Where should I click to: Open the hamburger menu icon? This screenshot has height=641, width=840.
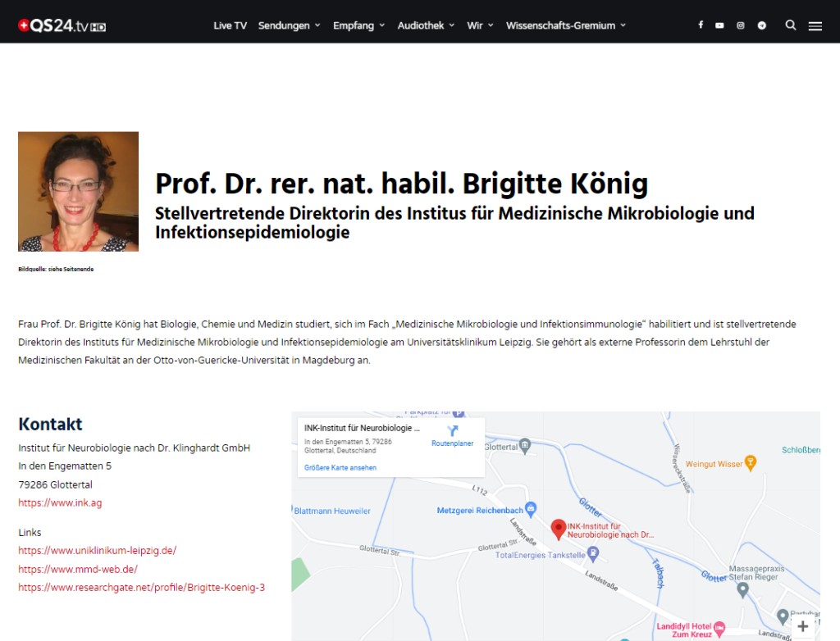click(815, 26)
